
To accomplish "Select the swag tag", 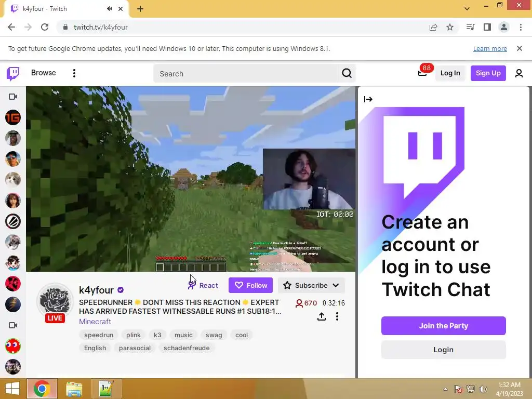I will [x=214, y=335].
